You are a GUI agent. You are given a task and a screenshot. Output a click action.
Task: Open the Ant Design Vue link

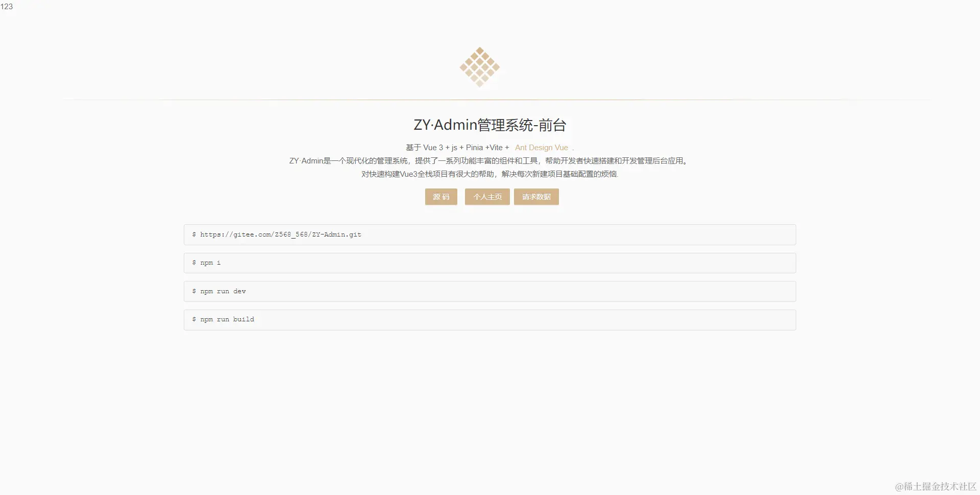click(x=541, y=148)
